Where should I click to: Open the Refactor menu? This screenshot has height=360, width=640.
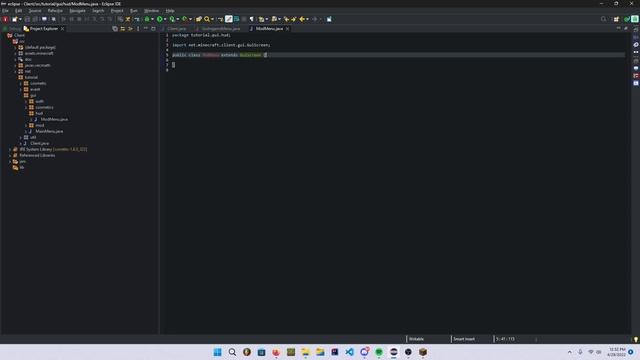tap(55, 11)
